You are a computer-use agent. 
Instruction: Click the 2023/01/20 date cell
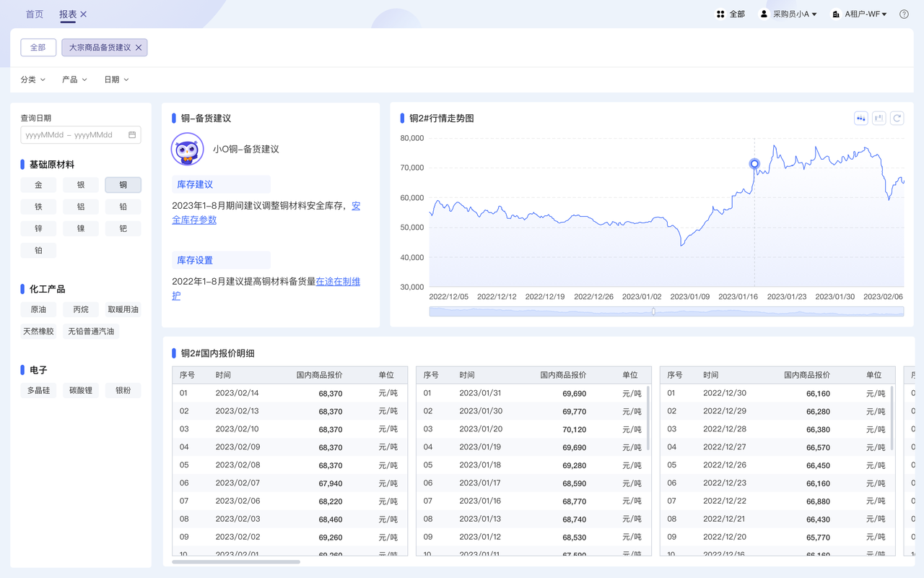pos(480,429)
